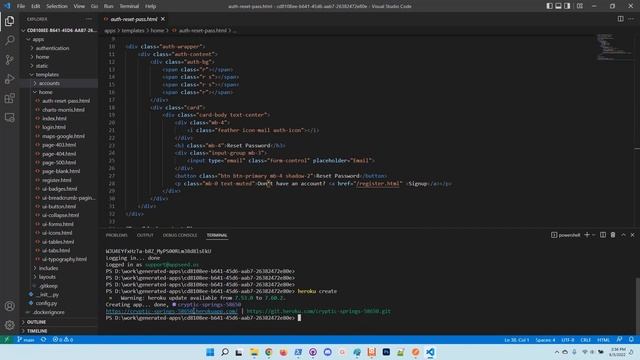Open the Remote Explorer view
This screenshot has height=360, width=640.
point(9,118)
